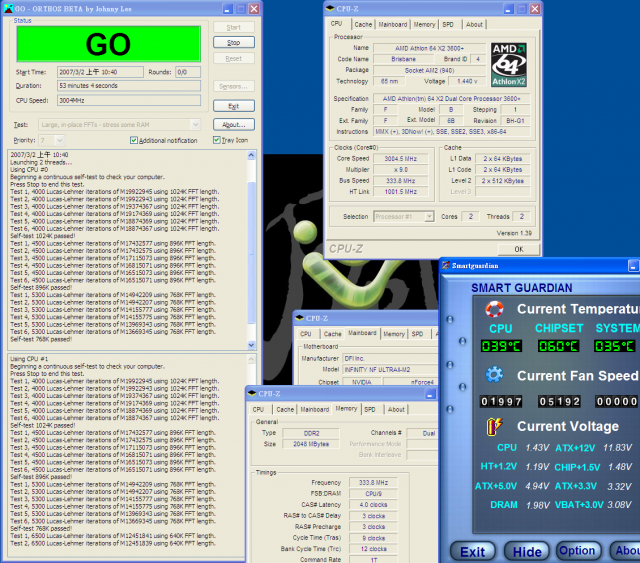The width and height of the screenshot is (640, 563).
Task: Click the Sensors... button in ORTHOS
Action: (233, 87)
